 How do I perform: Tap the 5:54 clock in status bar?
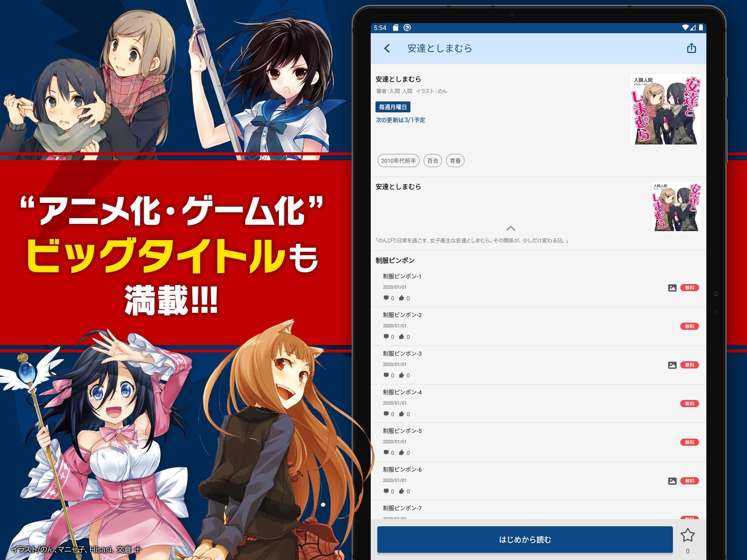point(380,28)
